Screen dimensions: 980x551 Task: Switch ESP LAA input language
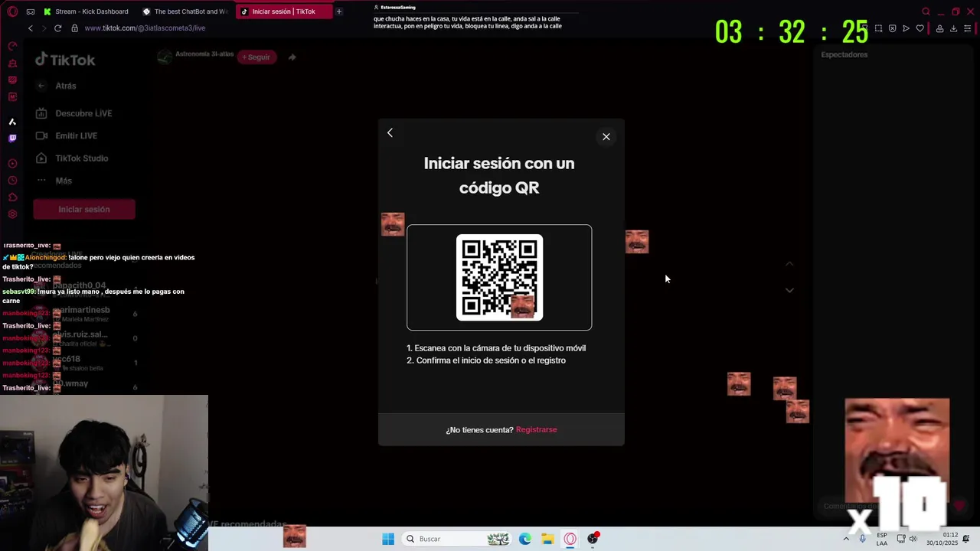tap(882, 539)
